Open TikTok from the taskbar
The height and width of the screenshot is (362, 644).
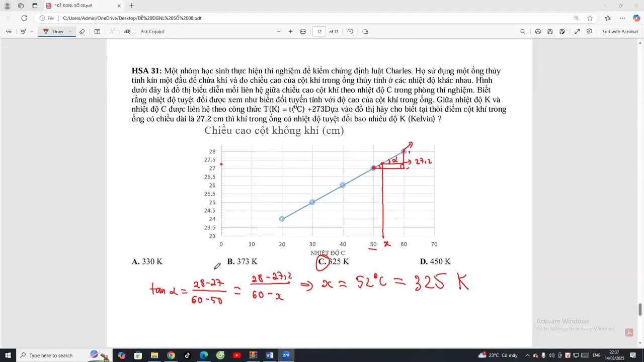click(187, 355)
